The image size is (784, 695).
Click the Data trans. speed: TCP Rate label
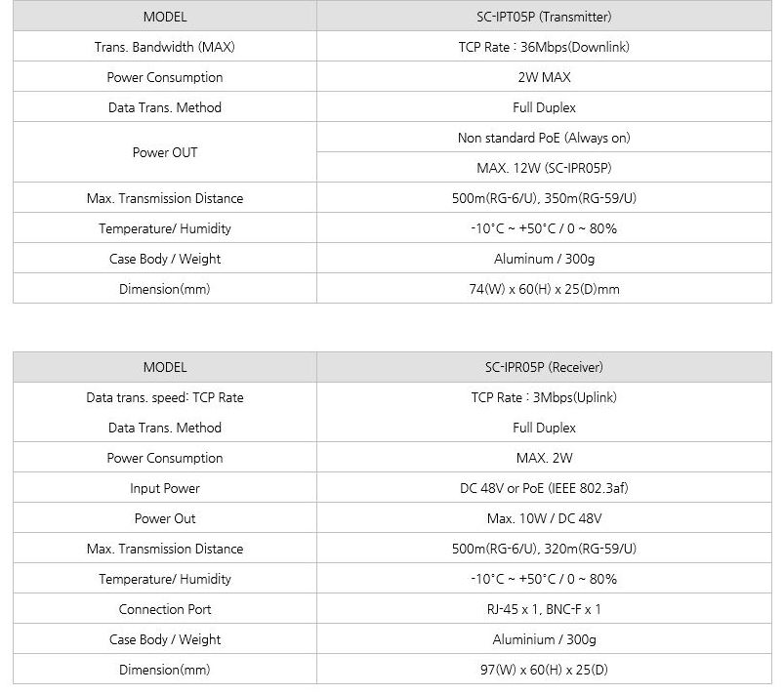coord(165,397)
